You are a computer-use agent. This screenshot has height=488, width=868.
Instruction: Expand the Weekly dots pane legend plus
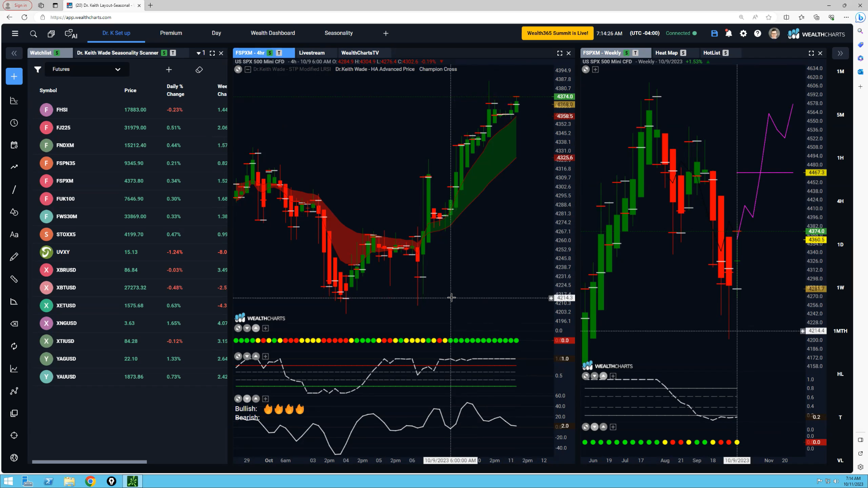[x=613, y=427]
